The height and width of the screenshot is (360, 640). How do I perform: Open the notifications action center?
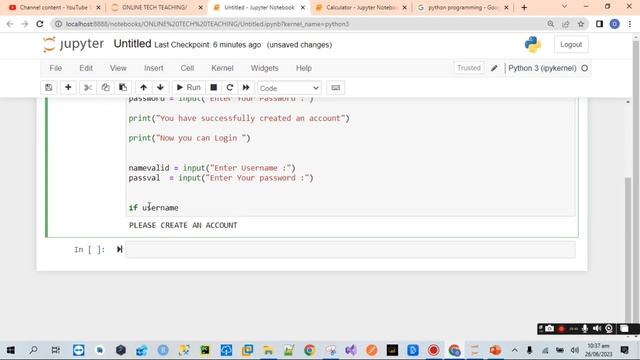pyautogui.click(x=624, y=350)
